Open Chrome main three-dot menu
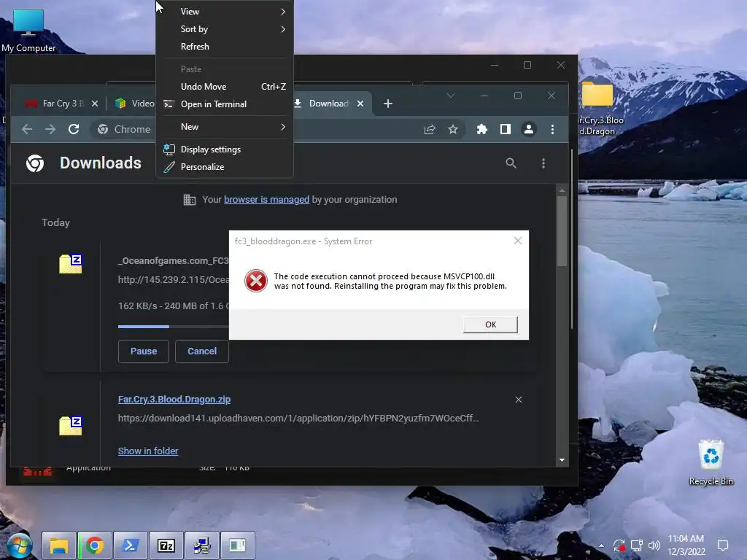 tap(553, 129)
